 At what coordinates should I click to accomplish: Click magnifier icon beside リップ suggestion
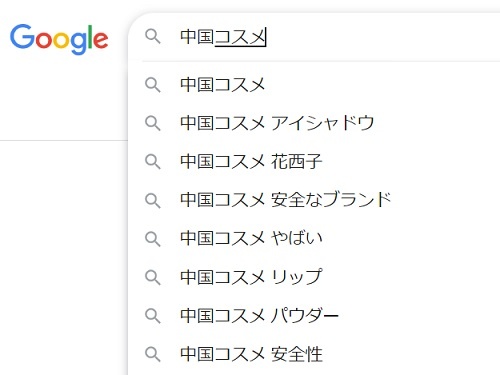(x=153, y=277)
